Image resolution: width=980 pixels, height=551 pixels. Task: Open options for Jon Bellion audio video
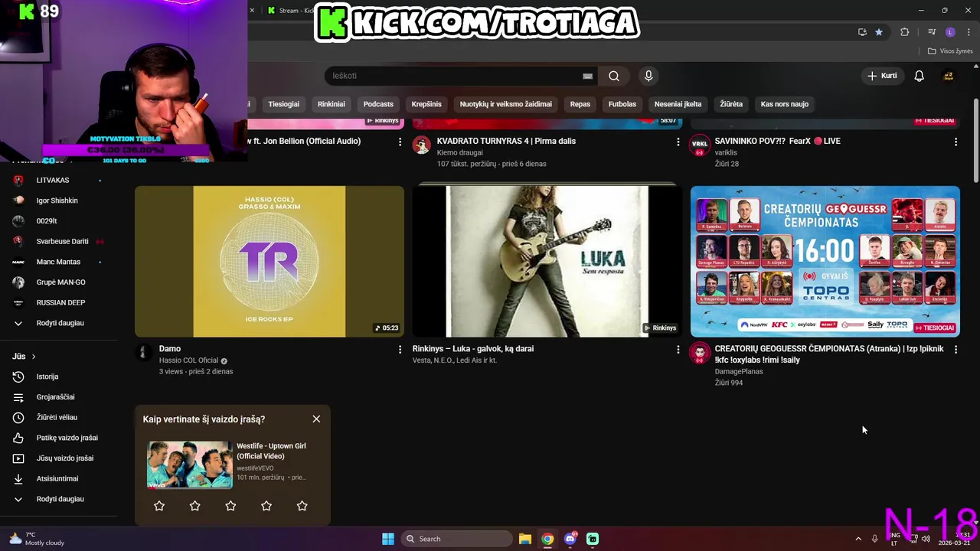[400, 142]
